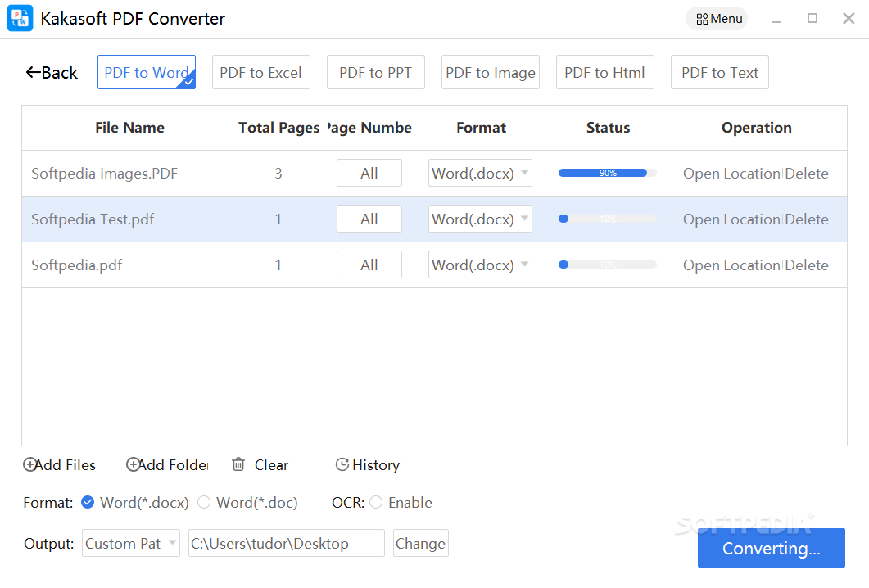869x588 pixels.
Task: Open format dropdown for Softpedia.pdf
Action: [x=480, y=265]
